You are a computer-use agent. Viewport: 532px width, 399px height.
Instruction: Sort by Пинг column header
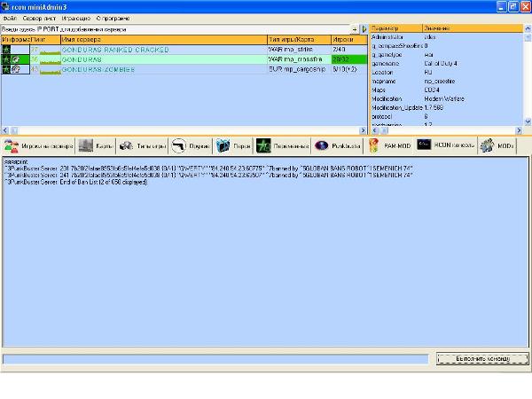click(45, 40)
